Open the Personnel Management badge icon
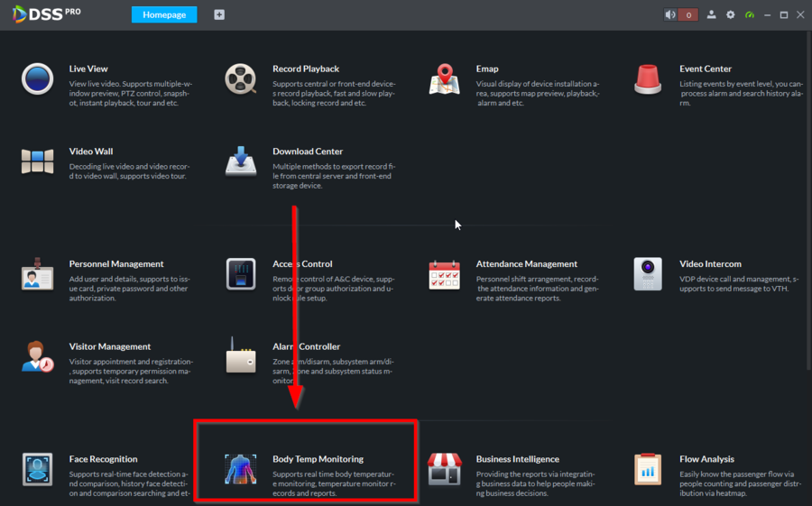812x506 pixels. click(x=37, y=274)
